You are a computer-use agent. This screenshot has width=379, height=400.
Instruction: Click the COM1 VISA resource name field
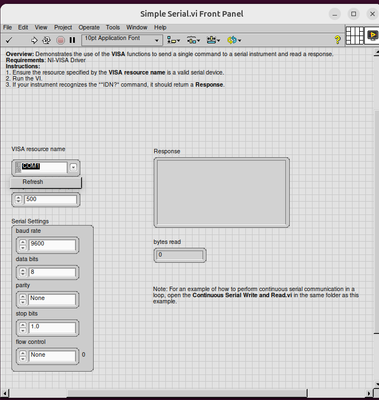44,167
